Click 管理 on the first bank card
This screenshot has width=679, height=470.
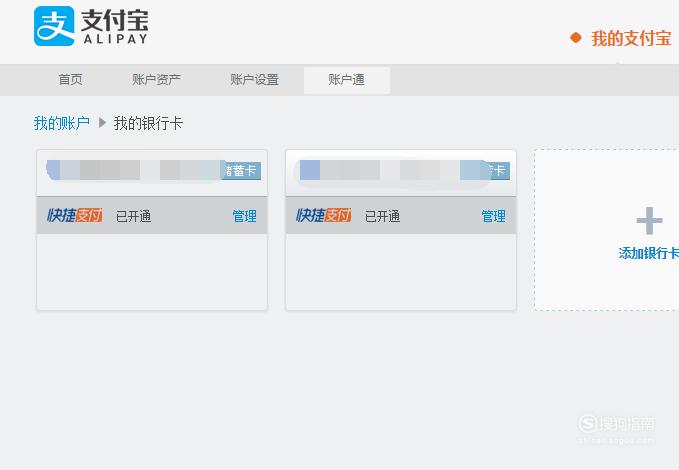pyautogui.click(x=245, y=216)
